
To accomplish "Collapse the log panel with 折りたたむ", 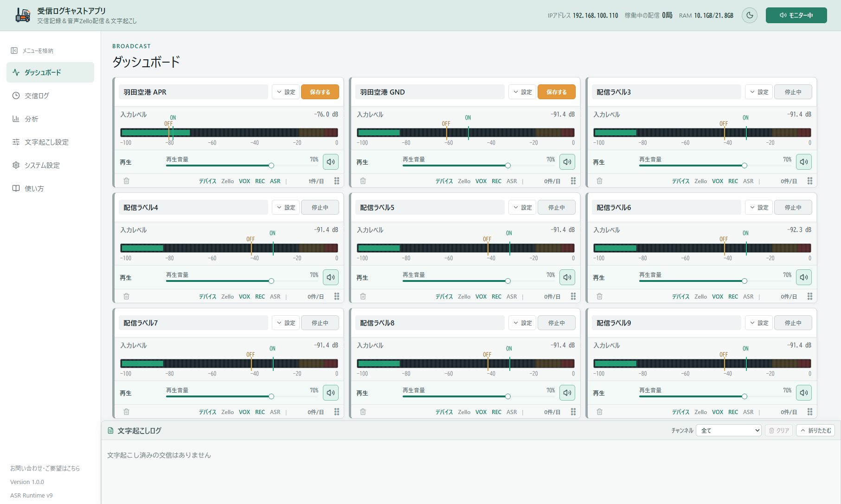I will (815, 430).
